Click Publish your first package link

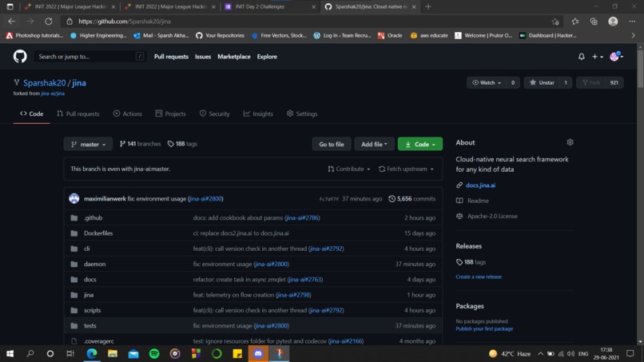[x=484, y=328]
